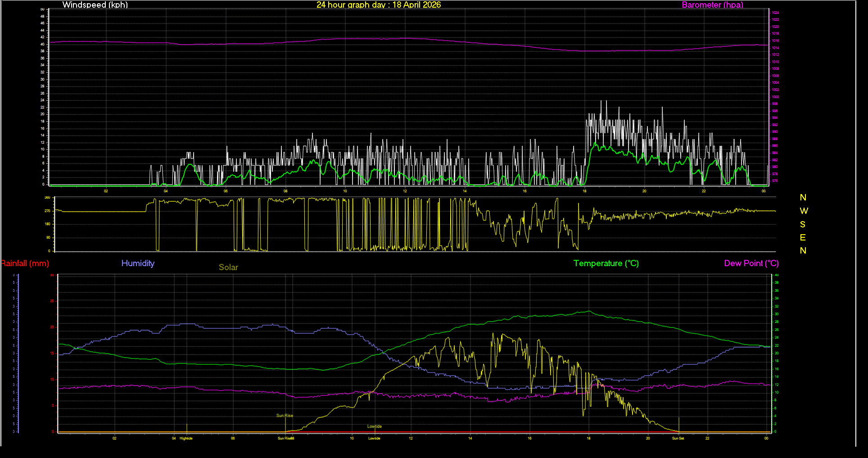The width and height of the screenshot is (868, 458).
Task: Click the Dew Point (°C) legend label
Action: (751, 263)
